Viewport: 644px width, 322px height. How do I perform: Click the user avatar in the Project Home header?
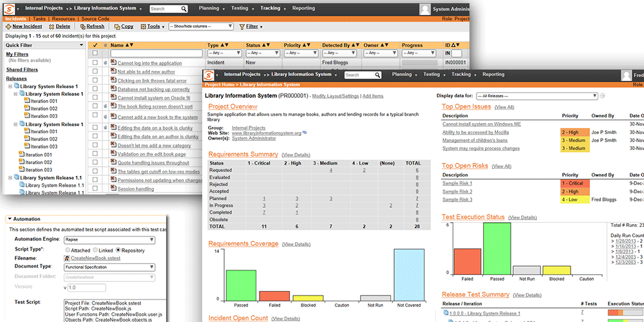pyautogui.click(x=627, y=75)
